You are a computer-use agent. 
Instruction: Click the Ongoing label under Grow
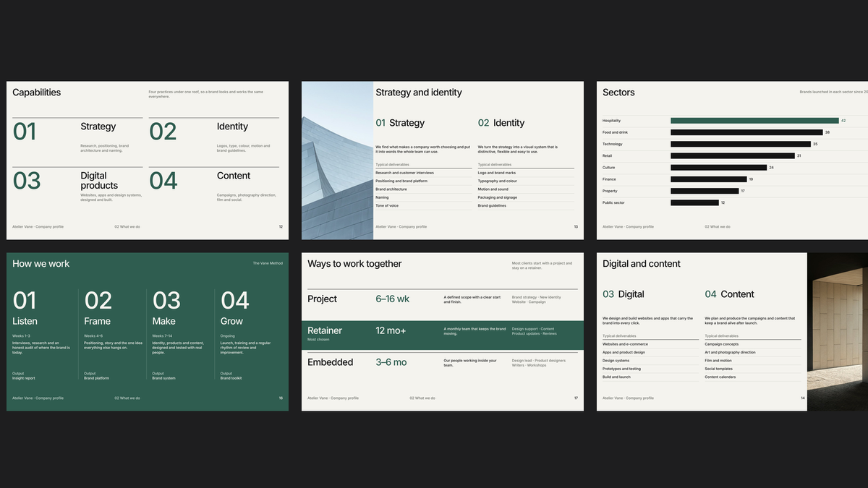point(228,335)
